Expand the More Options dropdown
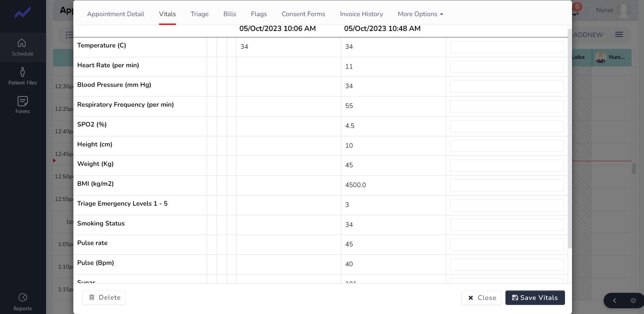The width and height of the screenshot is (644, 314). [420, 14]
